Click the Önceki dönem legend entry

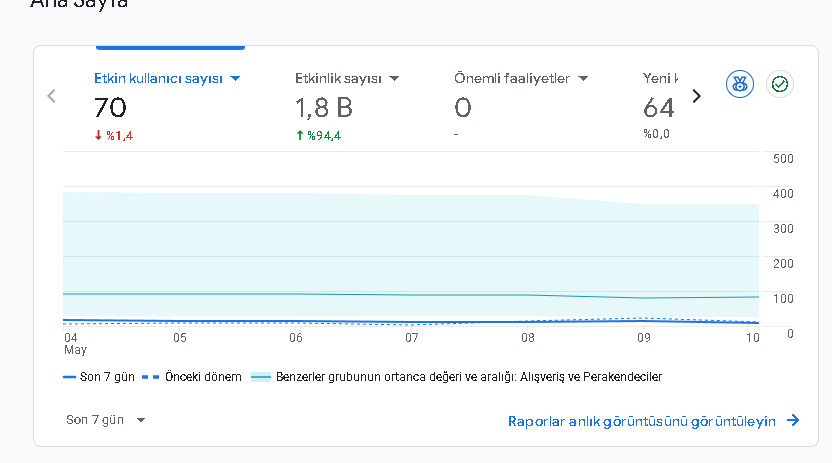coord(192,377)
